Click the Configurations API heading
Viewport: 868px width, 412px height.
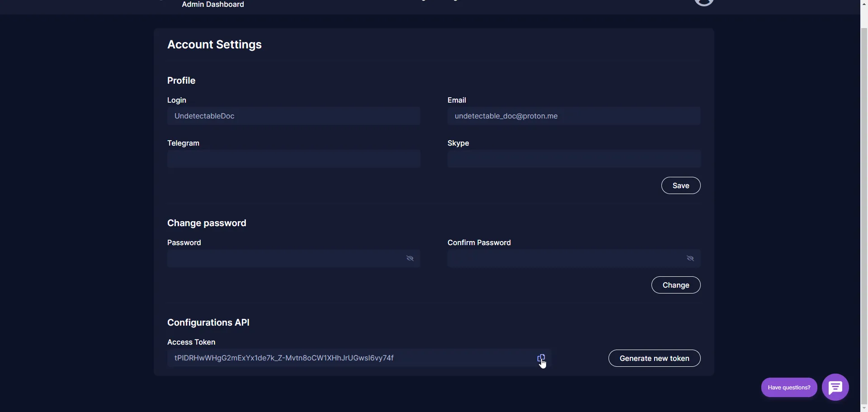(208, 322)
